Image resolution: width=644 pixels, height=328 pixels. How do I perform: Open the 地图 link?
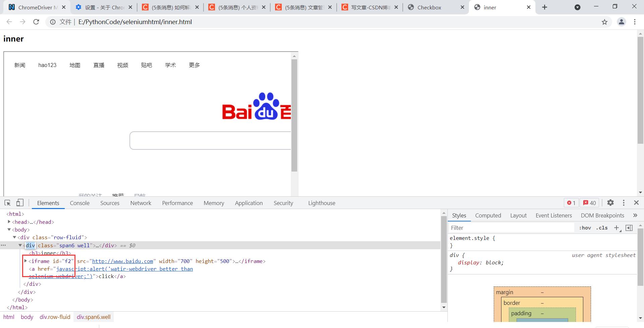pyautogui.click(x=75, y=65)
